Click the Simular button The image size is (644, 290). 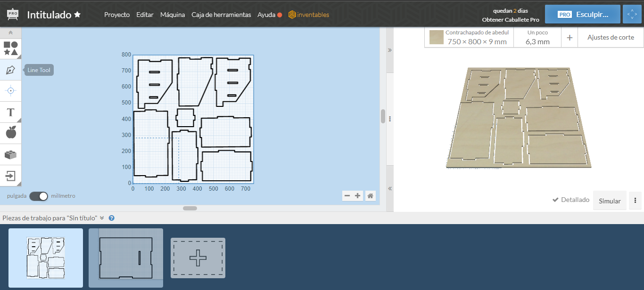click(x=610, y=201)
